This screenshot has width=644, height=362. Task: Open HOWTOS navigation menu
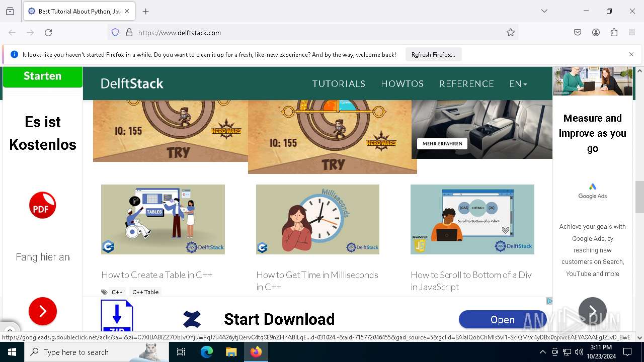[402, 84]
